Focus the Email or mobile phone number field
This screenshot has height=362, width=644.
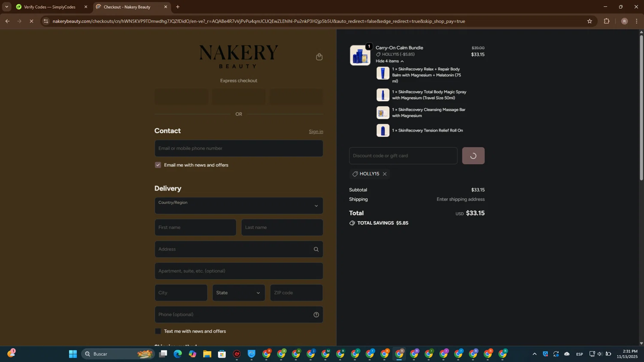point(239,148)
